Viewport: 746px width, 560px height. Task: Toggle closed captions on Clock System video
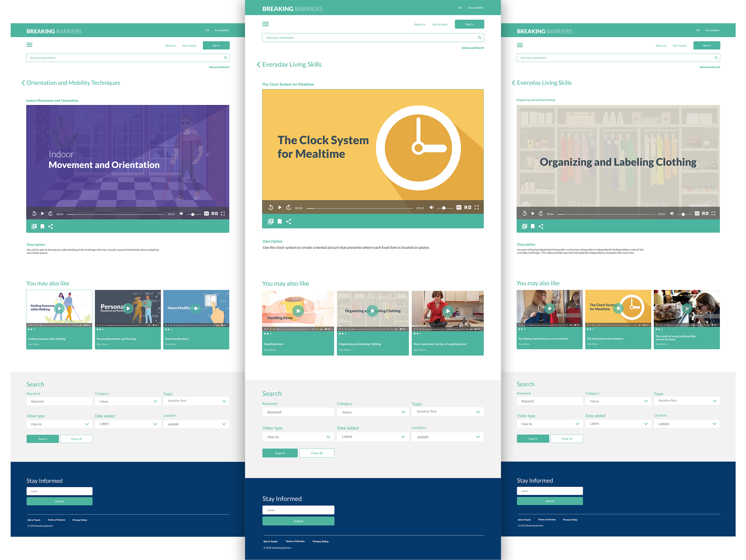pos(459,207)
